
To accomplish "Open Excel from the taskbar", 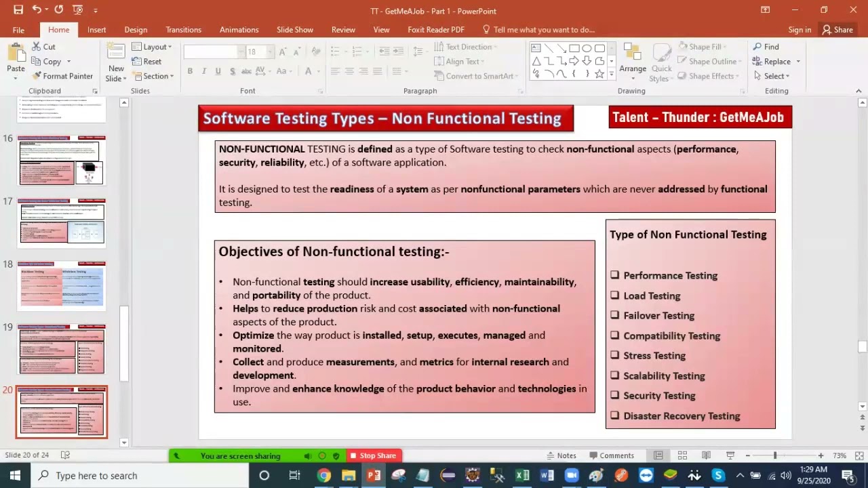I will click(522, 475).
